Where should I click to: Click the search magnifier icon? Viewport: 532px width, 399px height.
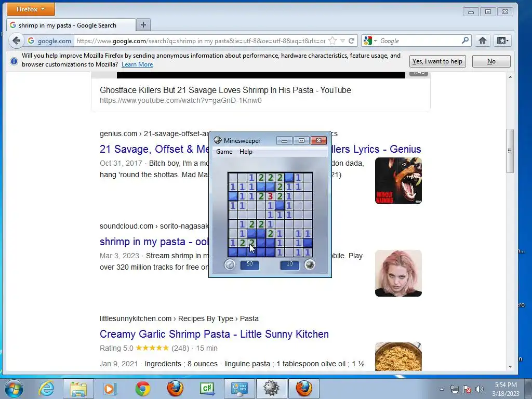click(465, 41)
